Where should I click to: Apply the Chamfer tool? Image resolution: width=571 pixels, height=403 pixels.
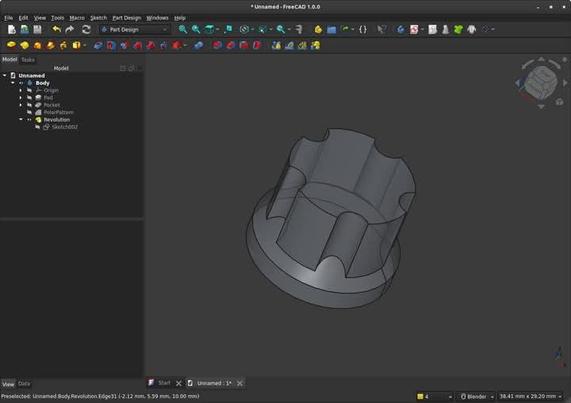click(x=231, y=45)
